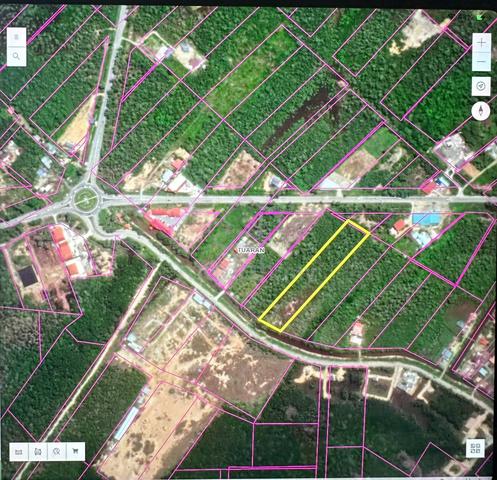Select the magnifier query tool in the bottom toolbar

pos(57,452)
